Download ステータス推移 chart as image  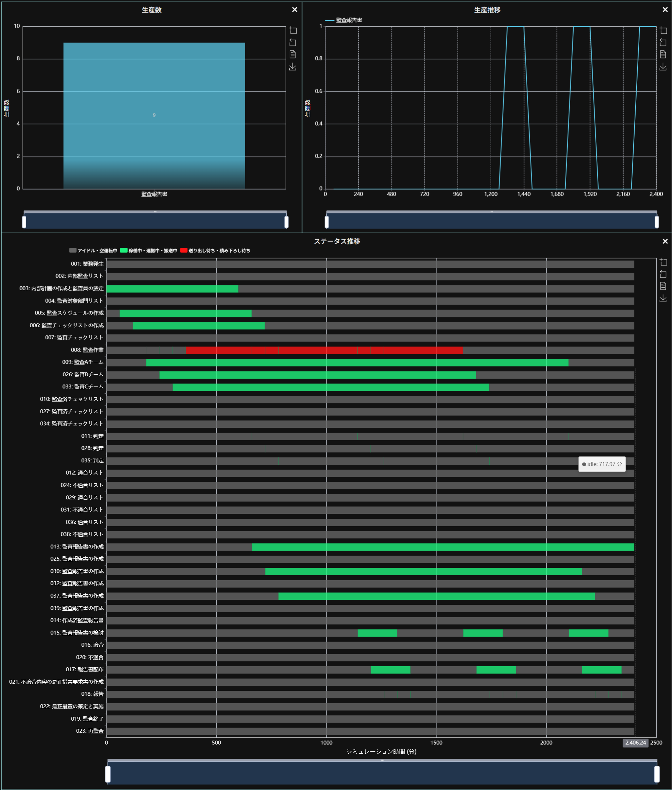[x=663, y=298]
